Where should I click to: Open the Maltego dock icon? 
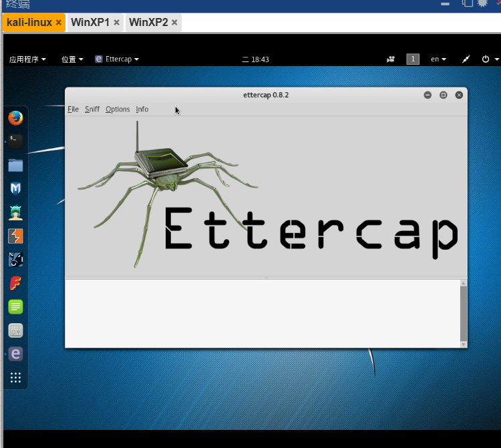pos(15,260)
